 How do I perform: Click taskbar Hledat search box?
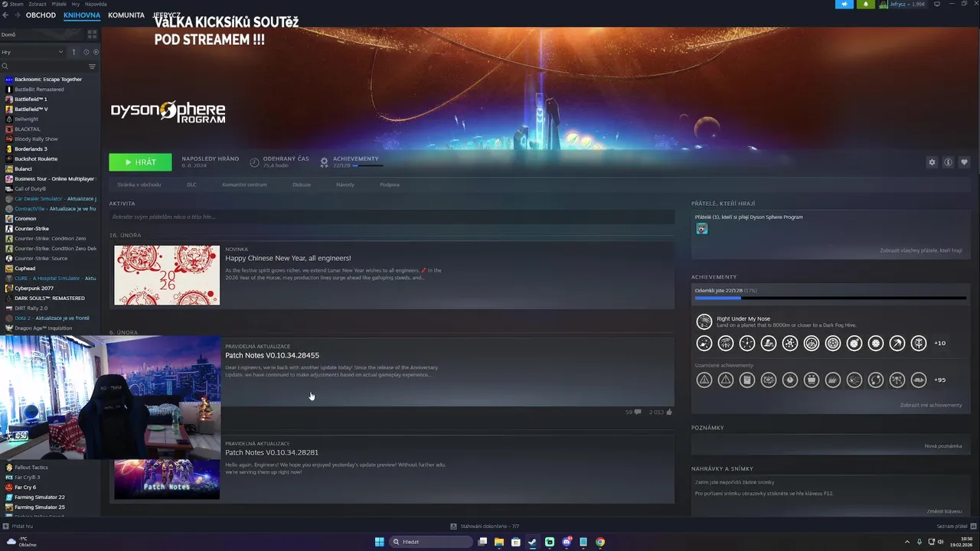pyautogui.click(x=431, y=542)
